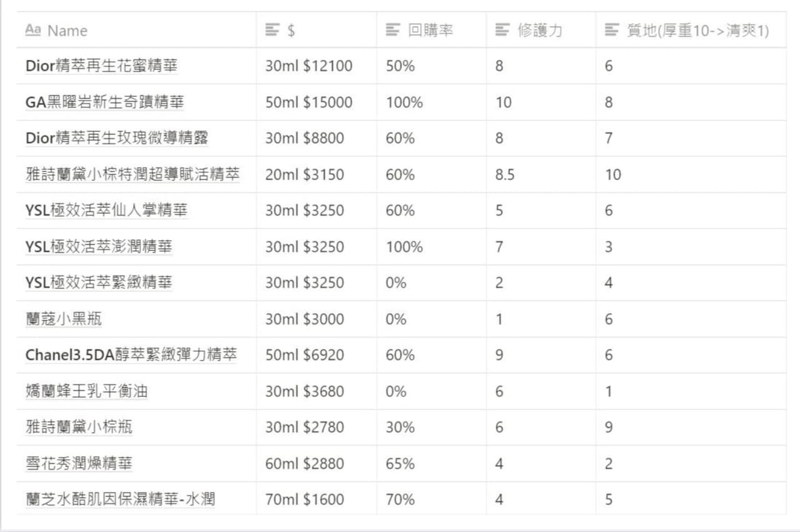This screenshot has height=532, width=800.
Task: Open the Name column header menu
Action: pyautogui.click(x=68, y=31)
